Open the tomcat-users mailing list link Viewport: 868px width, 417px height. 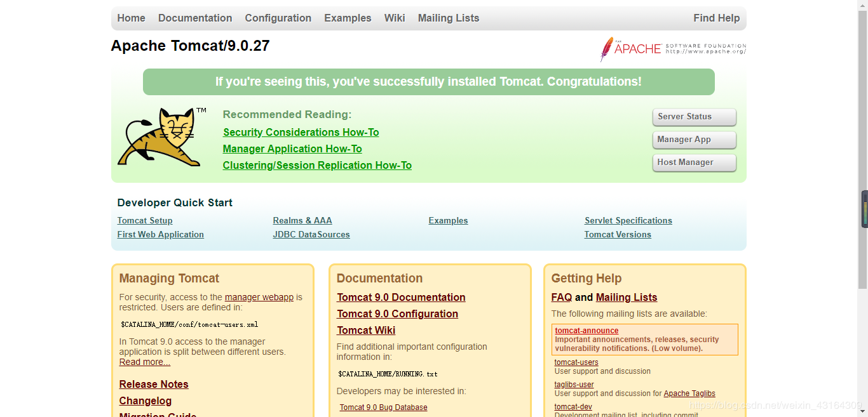pyautogui.click(x=576, y=362)
